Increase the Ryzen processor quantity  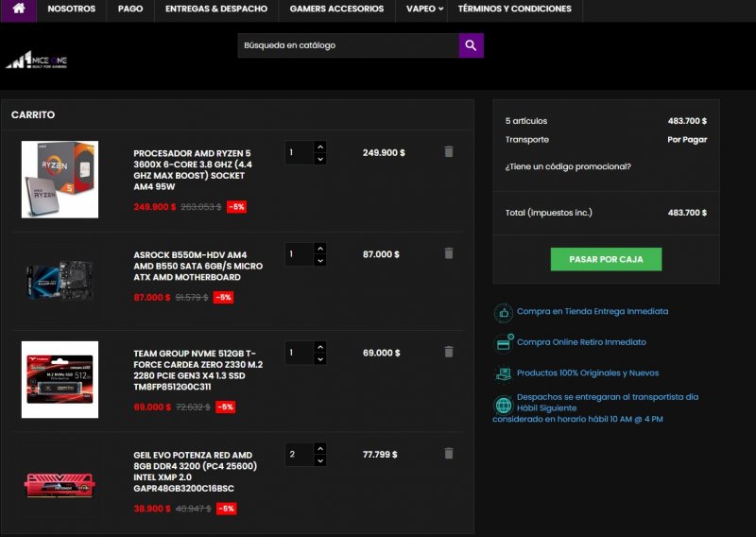point(320,147)
